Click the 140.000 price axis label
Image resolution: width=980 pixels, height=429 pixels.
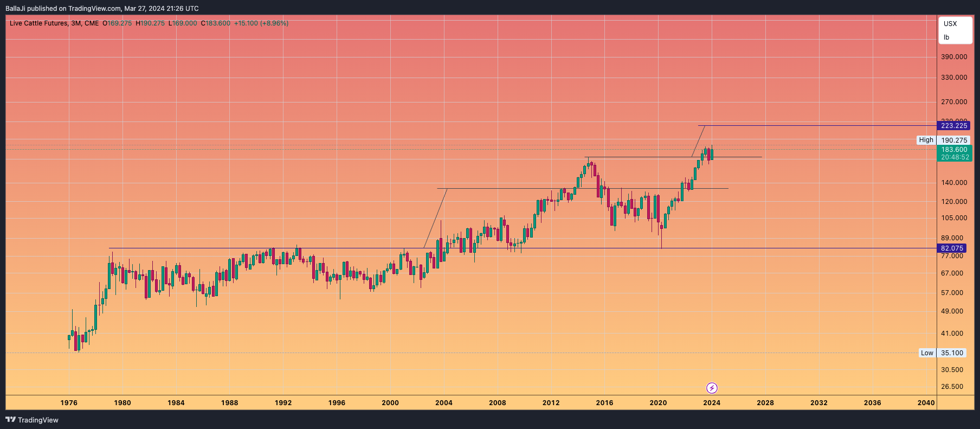954,183
